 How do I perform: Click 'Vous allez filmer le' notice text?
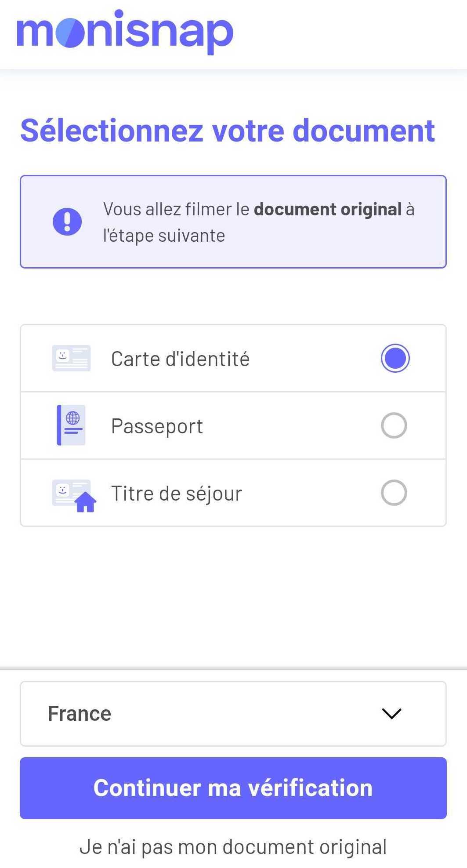point(176,209)
